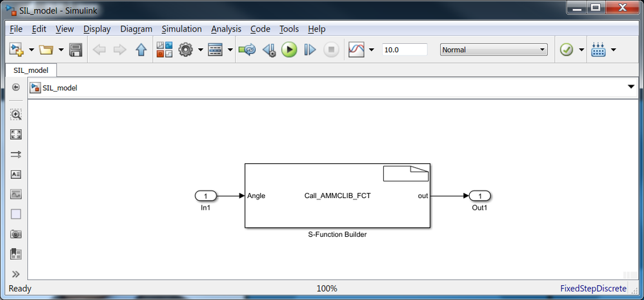Screen dimensions: 644x300
Task: Click the Update Diagram icon
Action: 247,50
